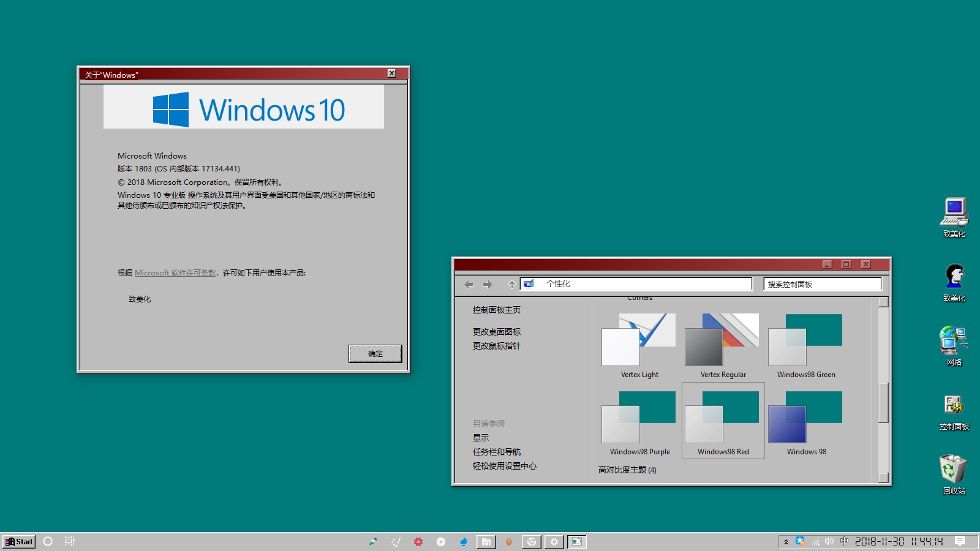Viewport: 980px width, 551px height.
Task: Click the Start button on the taskbar
Action: click(x=19, y=542)
